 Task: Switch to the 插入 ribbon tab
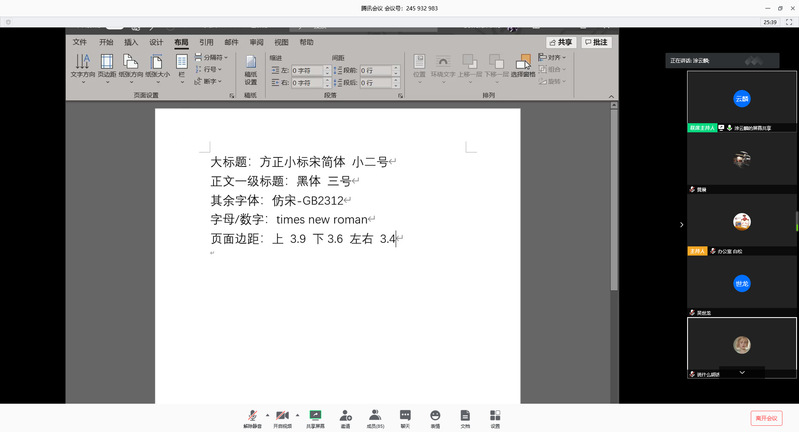[131, 43]
